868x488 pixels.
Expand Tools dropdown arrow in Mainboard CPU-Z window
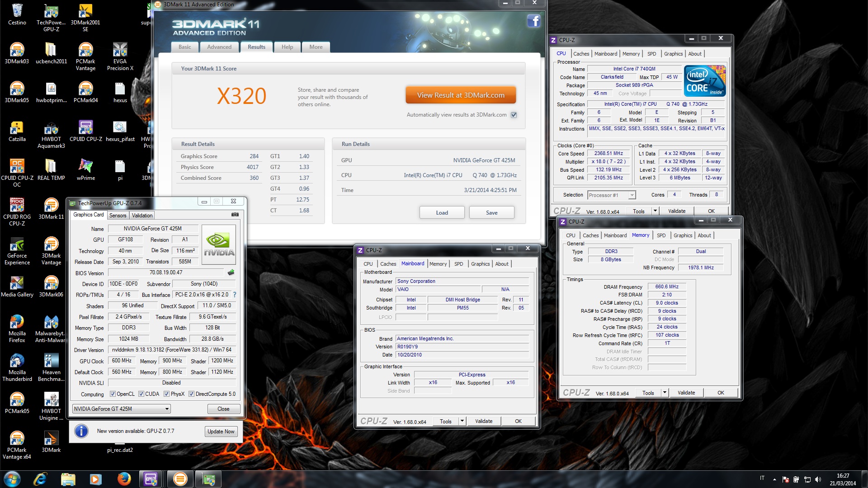(x=462, y=421)
